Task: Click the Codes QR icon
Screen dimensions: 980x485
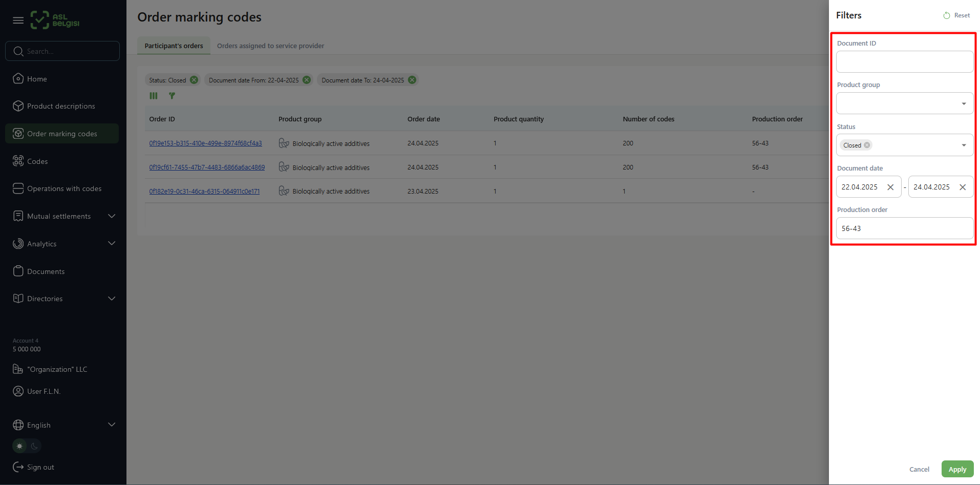Action: [x=18, y=161]
